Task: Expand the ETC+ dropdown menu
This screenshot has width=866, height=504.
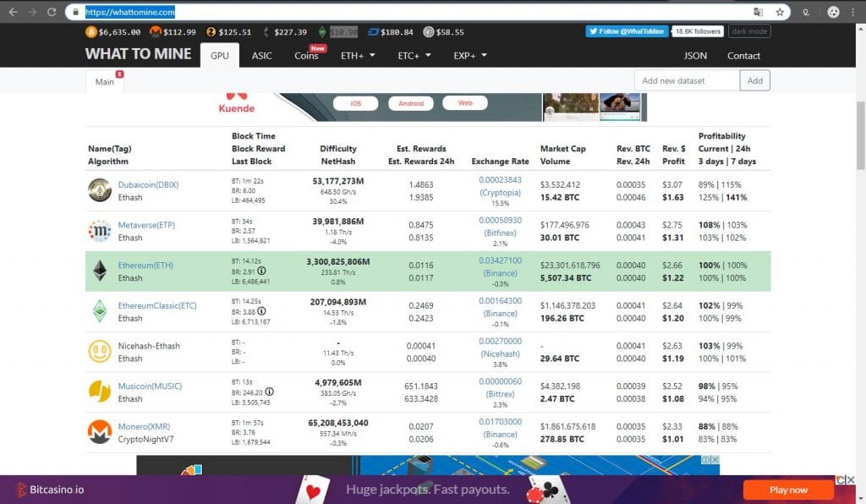Action: [414, 55]
